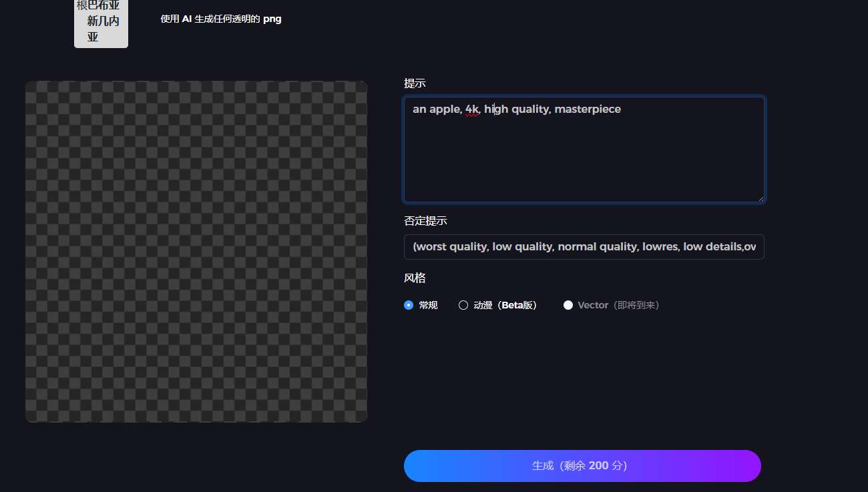Screen dimensions: 868x492
Task: Click the word 4k with red underline
Action: click(x=472, y=109)
